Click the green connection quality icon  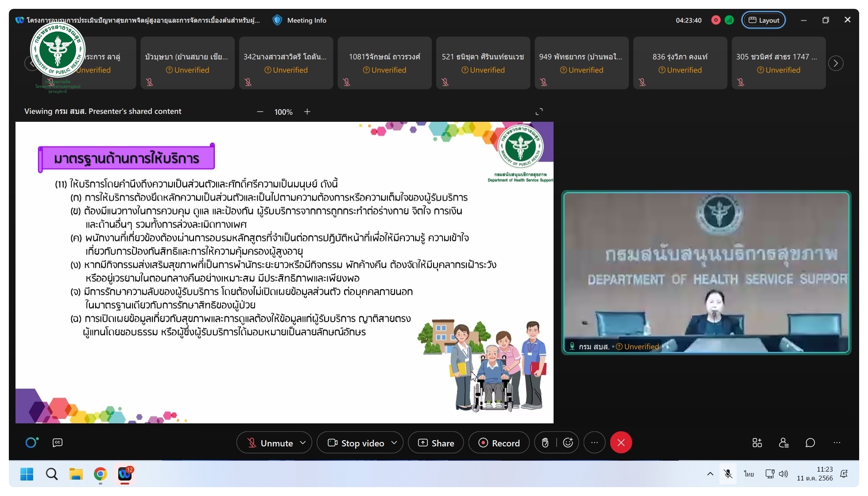pos(729,20)
